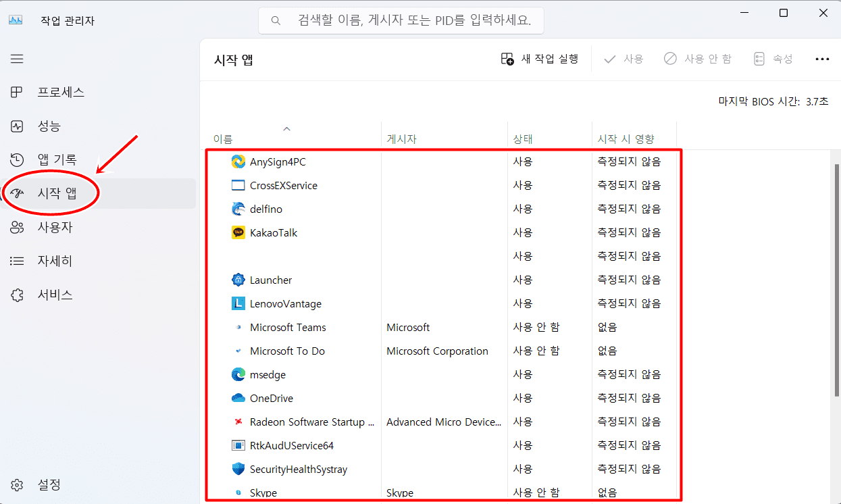Click the magnifier icon in search box
The height and width of the screenshot is (504, 841).
(276, 21)
